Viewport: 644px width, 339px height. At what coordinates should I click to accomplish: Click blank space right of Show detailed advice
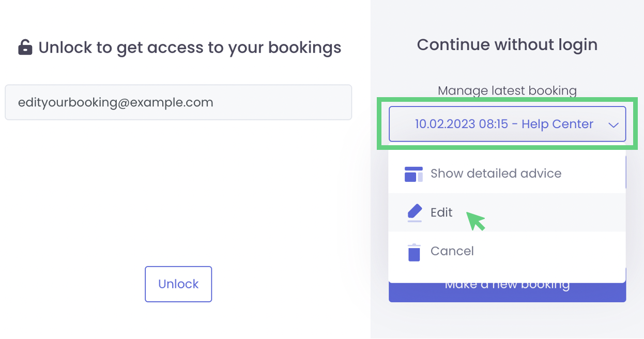(594, 174)
